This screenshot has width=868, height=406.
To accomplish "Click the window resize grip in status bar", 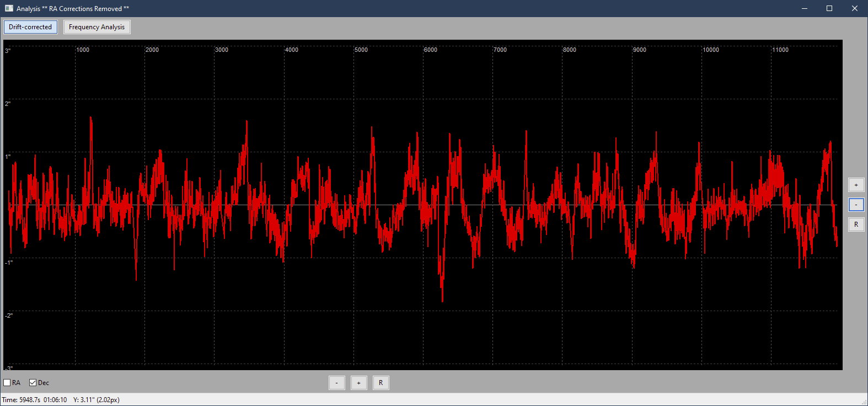I will pyautogui.click(x=864, y=402).
